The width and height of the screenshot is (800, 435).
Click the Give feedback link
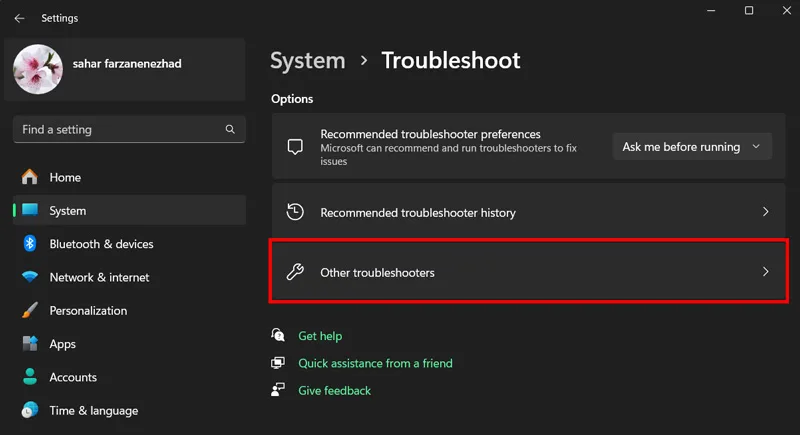[x=334, y=391]
